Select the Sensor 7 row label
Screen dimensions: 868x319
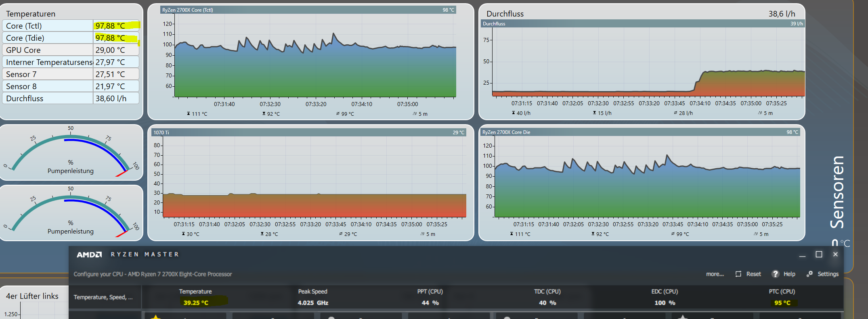pyautogui.click(x=21, y=74)
